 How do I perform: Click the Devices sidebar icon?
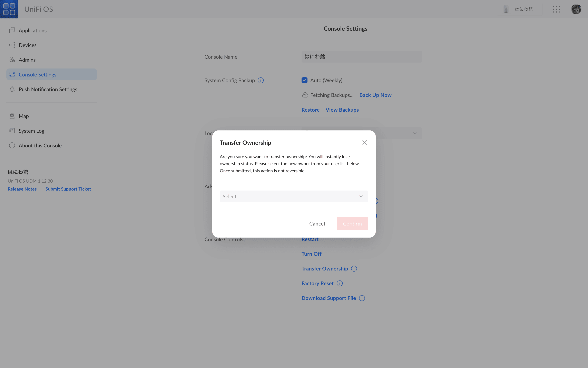click(x=12, y=45)
